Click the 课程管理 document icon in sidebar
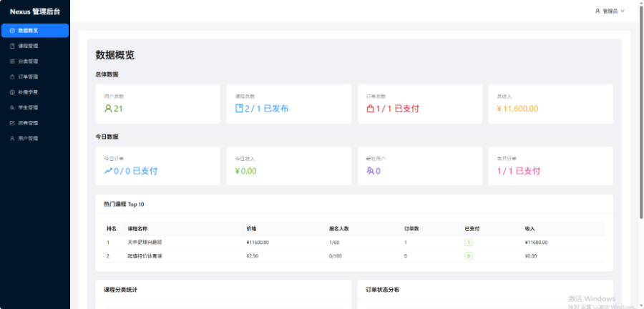The image size is (644, 309). (12, 46)
